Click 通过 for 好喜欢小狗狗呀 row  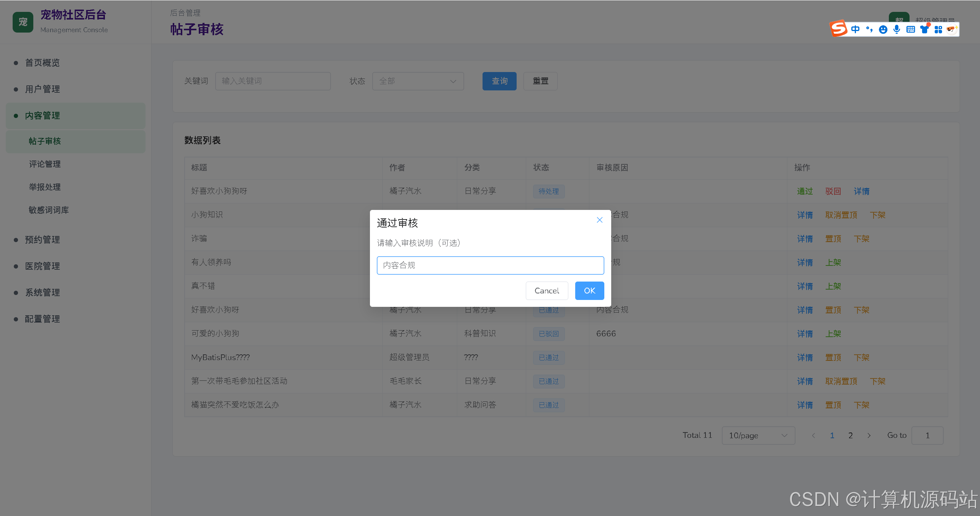point(805,192)
